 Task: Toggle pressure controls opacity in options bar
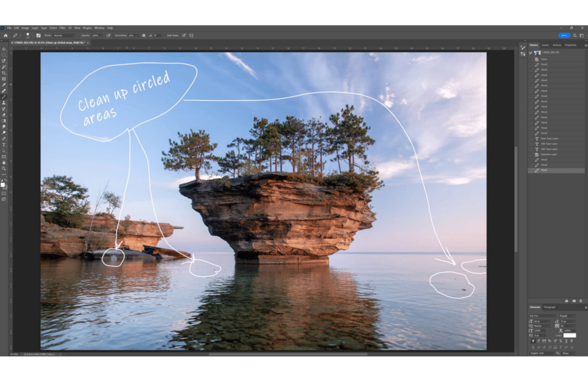coord(109,35)
